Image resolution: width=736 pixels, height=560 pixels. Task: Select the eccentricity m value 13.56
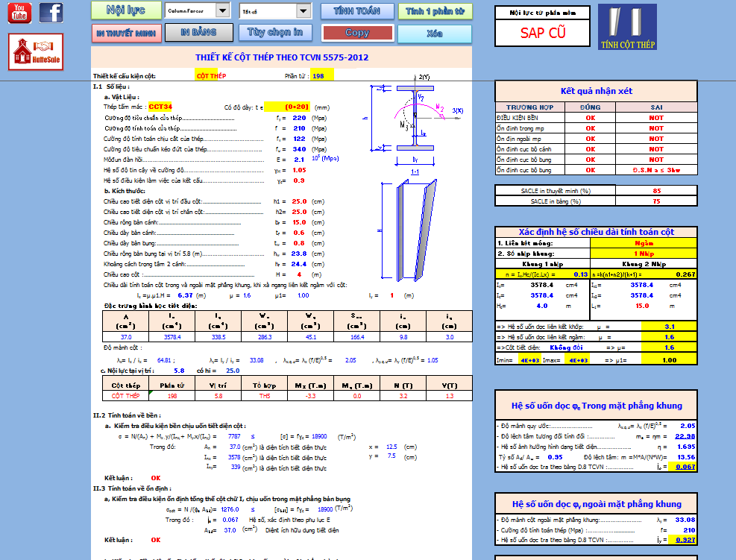686,457
